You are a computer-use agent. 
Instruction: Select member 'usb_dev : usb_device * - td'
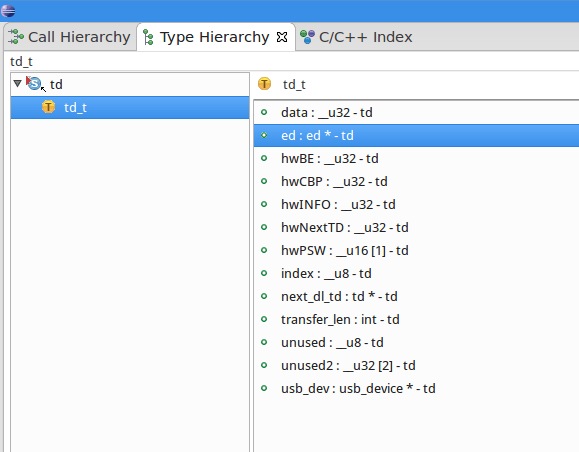[416, 388]
